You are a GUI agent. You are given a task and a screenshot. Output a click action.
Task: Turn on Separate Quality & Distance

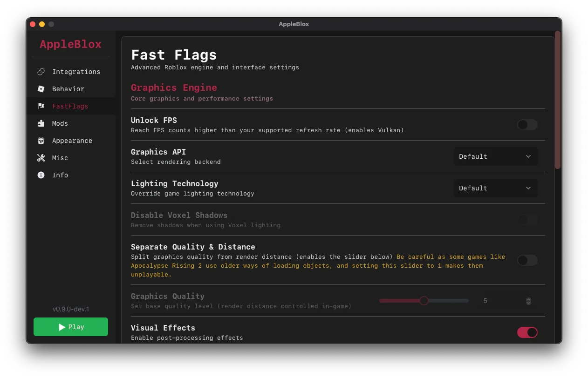tap(527, 260)
